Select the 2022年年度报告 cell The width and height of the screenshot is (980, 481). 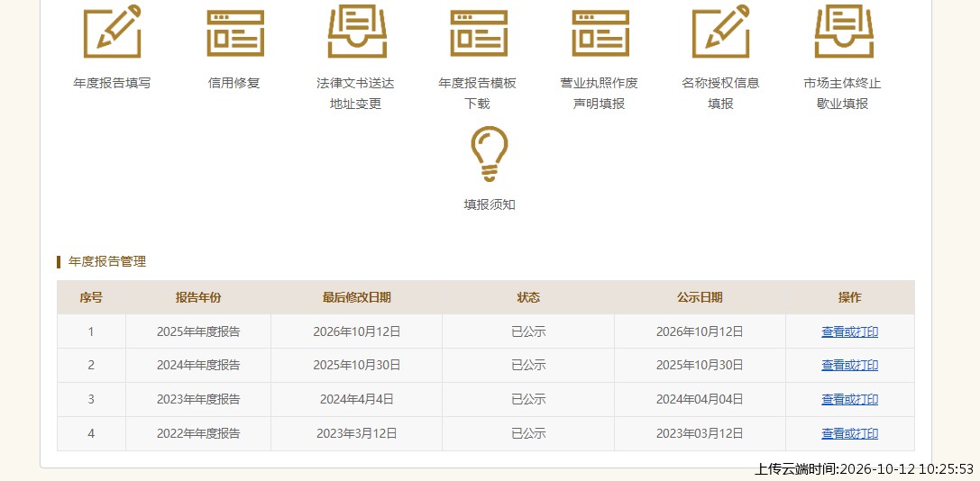(198, 433)
